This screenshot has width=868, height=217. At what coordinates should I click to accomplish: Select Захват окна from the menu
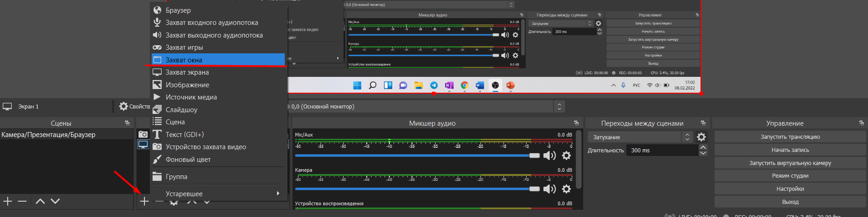click(x=218, y=60)
